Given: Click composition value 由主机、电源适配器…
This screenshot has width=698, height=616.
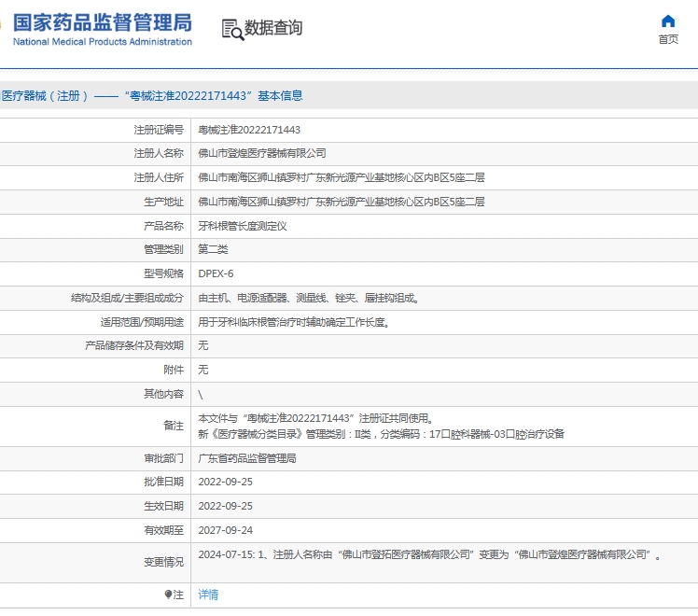Looking at the screenshot, I should (309, 298).
